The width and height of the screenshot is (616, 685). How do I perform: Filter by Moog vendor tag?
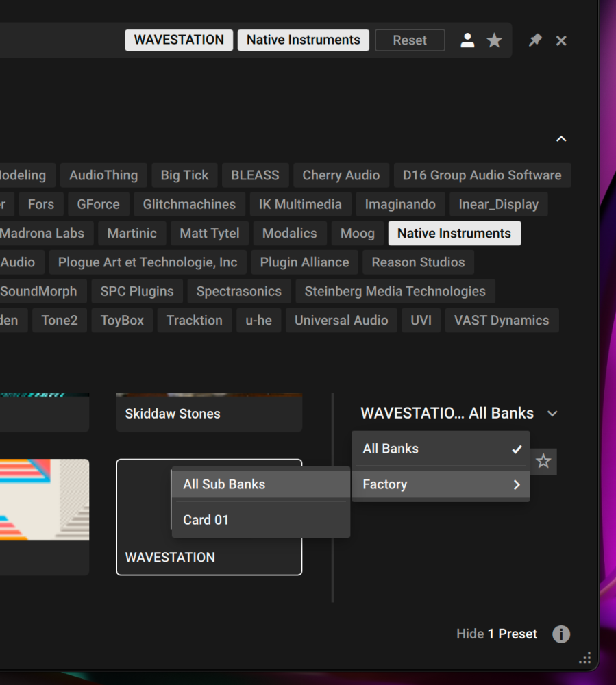pos(358,234)
